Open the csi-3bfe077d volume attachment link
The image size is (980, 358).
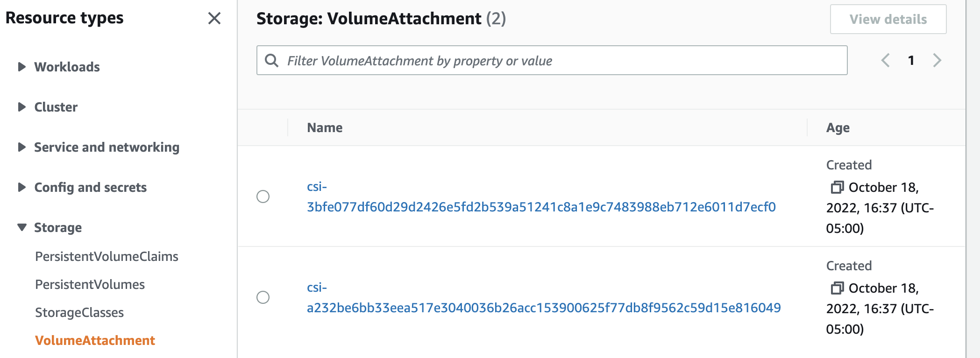point(540,207)
